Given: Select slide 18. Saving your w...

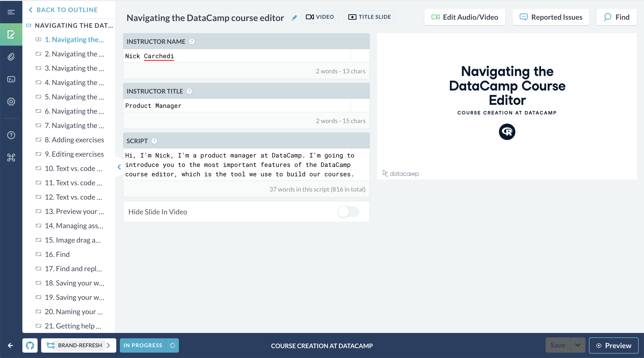Looking at the screenshot, I should (x=74, y=283).
